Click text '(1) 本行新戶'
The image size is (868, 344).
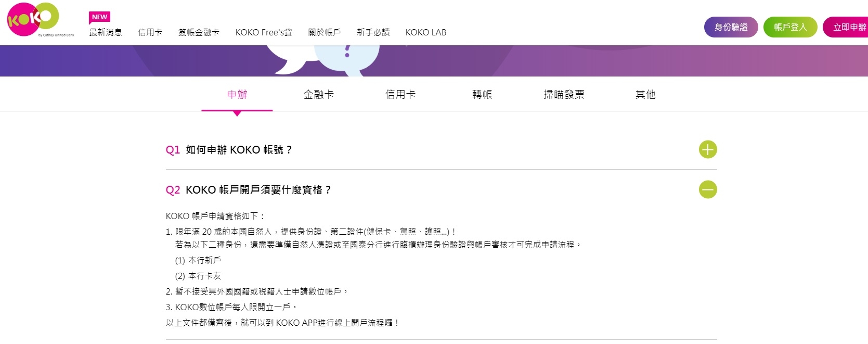[198, 260]
